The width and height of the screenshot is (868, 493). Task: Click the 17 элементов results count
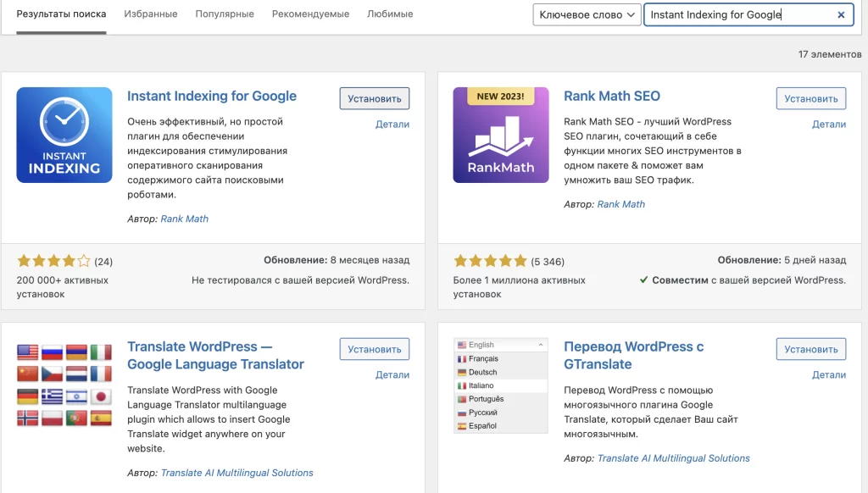point(830,54)
